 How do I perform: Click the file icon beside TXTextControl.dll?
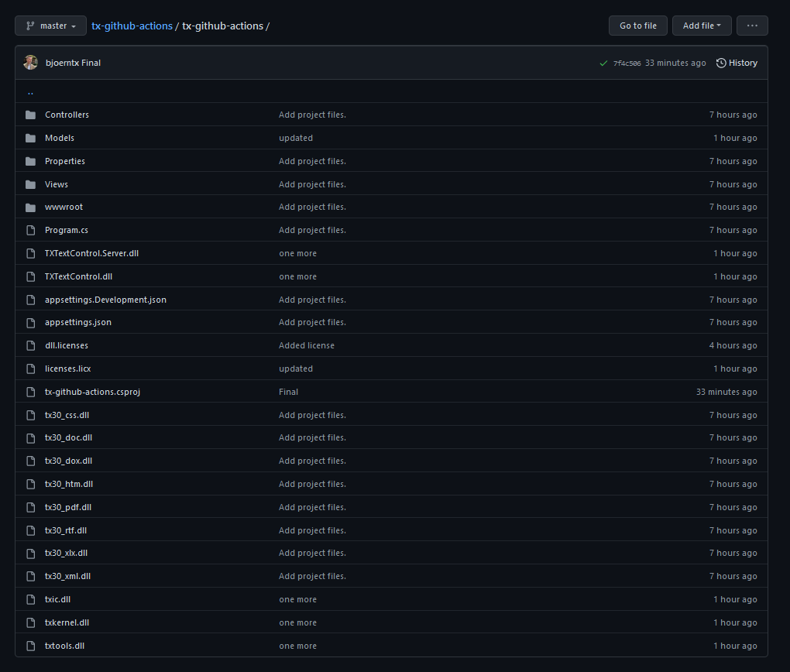[x=31, y=276]
